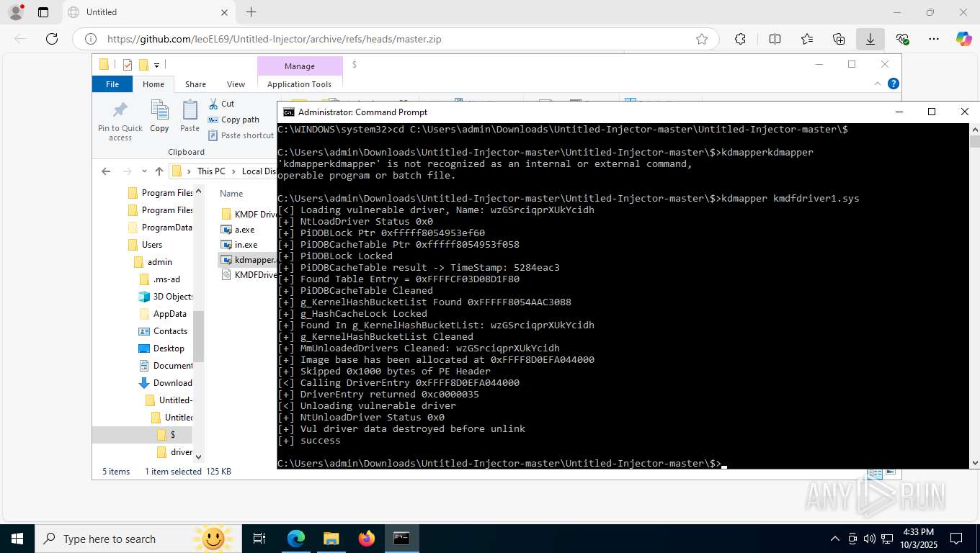Open File Explorer taskbar icon
The width and height of the screenshot is (980, 553).
pos(331,539)
